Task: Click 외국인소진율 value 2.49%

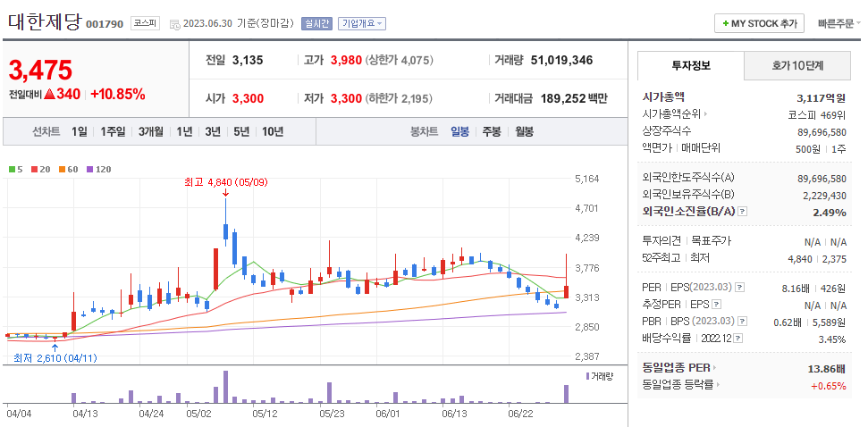Action: tap(830, 213)
